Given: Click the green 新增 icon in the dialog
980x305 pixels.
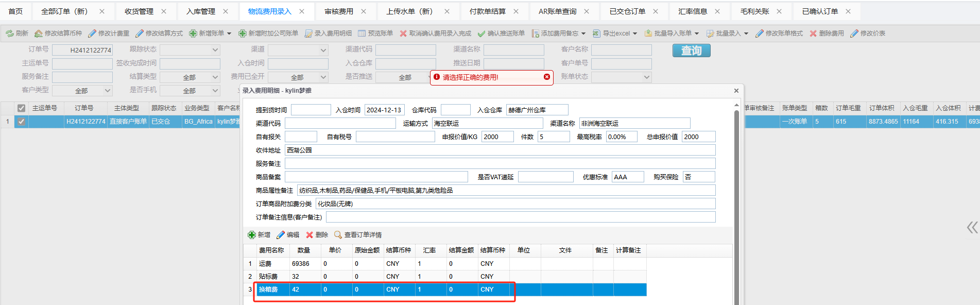Looking at the screenshot, I should 252,235.
